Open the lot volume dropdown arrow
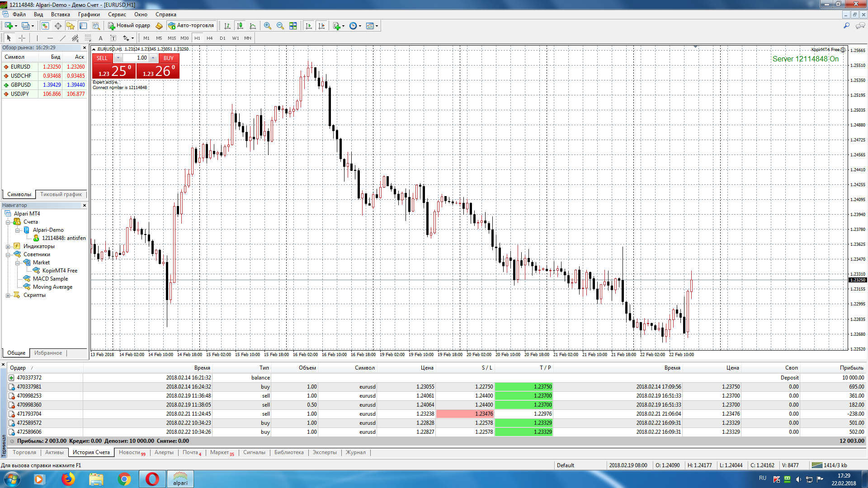 (x=118, y=58)
